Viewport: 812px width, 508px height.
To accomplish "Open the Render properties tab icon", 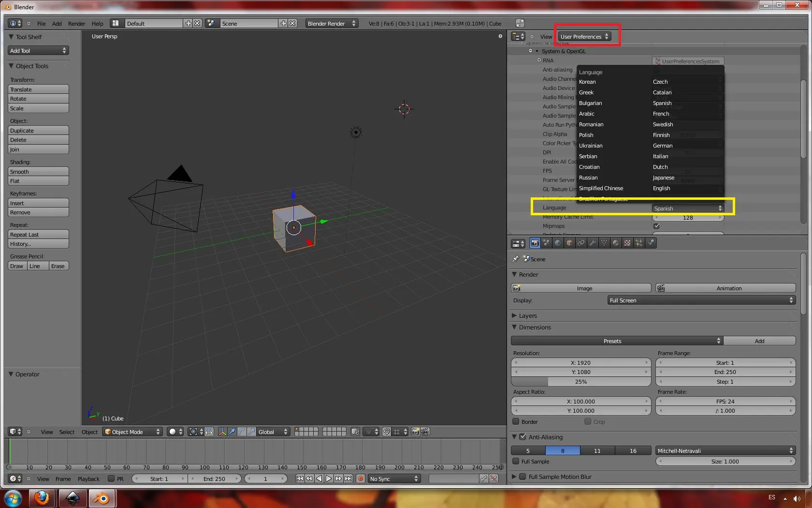I will 535,243.
